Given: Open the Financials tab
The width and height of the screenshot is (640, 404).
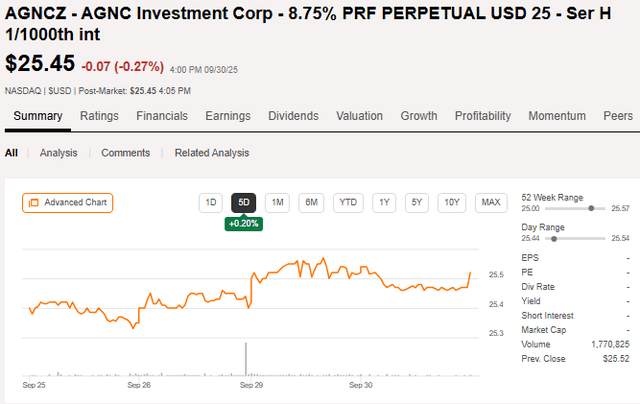Looking at the screenshot, I should pos(162,116).
